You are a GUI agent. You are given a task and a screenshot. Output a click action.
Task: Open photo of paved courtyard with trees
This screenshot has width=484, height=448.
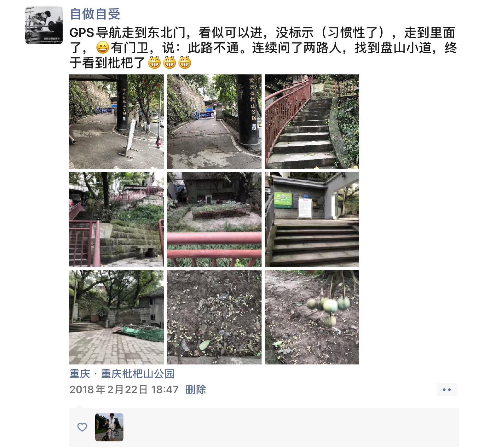coord(117,317)
